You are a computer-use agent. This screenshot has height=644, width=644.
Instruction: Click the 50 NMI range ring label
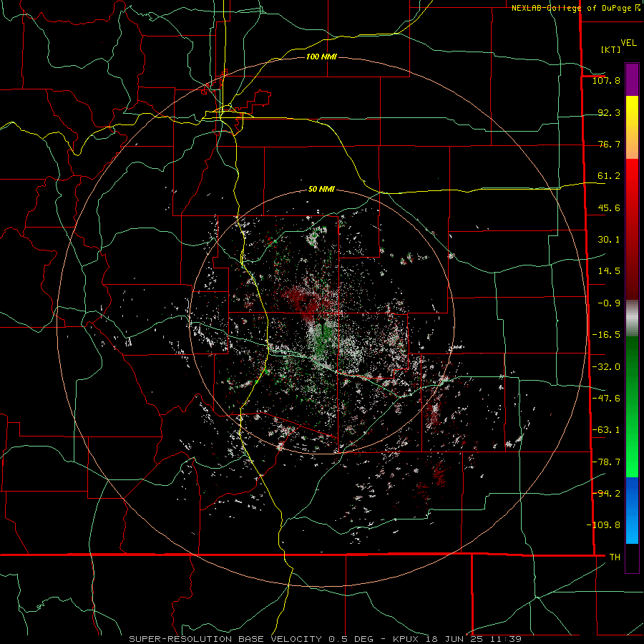pos(321,190)
